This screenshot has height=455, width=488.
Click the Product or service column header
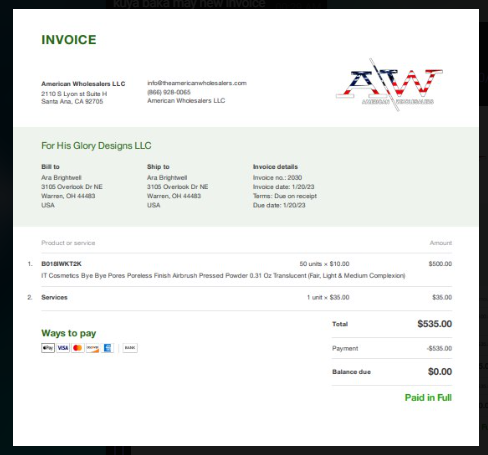point(68,243)
